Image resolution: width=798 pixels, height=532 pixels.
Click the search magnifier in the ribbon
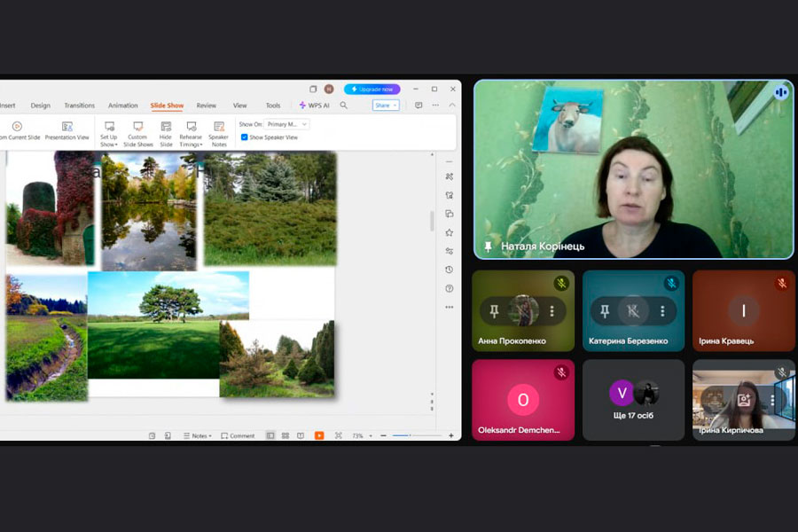(x=343, y=106)
